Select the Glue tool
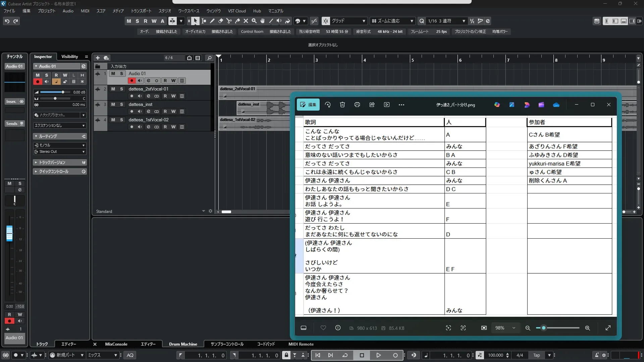 click(237, 21)
